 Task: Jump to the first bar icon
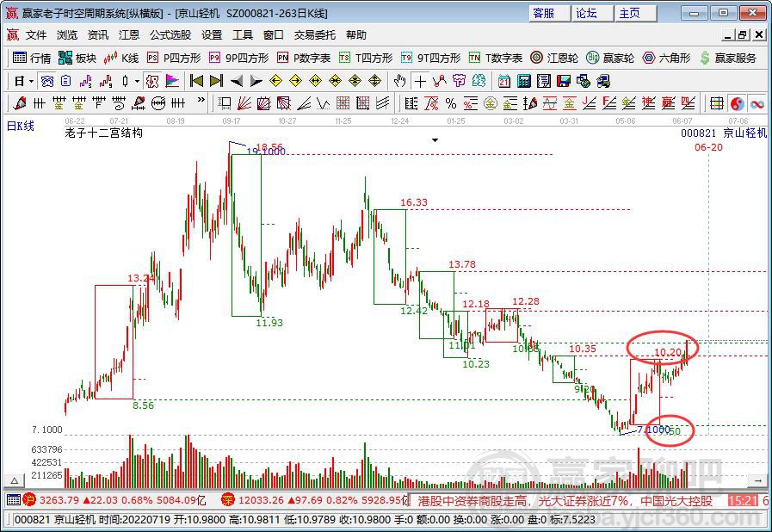pyautogui.click(x=196, y=81)
